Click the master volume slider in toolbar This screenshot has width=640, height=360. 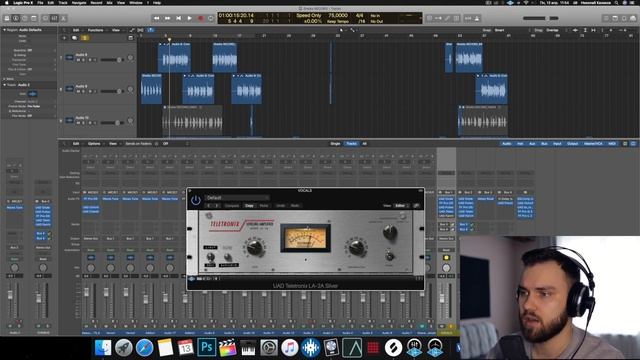540,18
